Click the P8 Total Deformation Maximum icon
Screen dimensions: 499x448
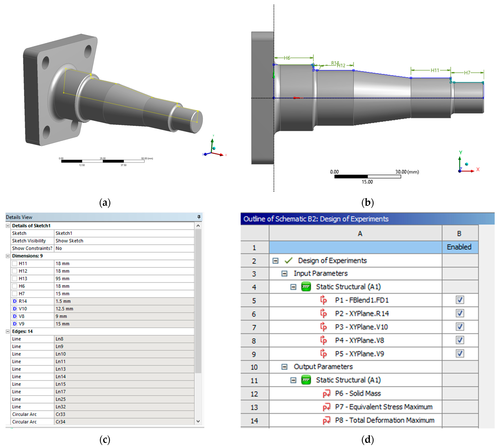pos(326,420)
